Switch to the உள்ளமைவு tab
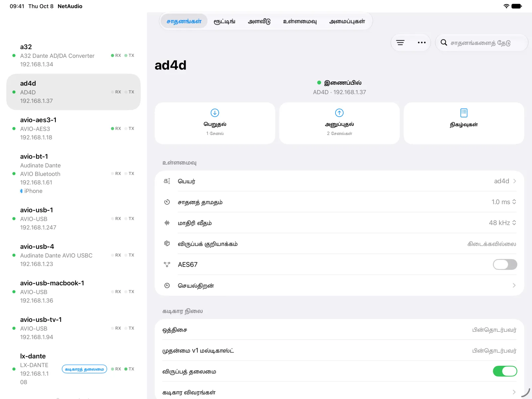 (300, 21)
